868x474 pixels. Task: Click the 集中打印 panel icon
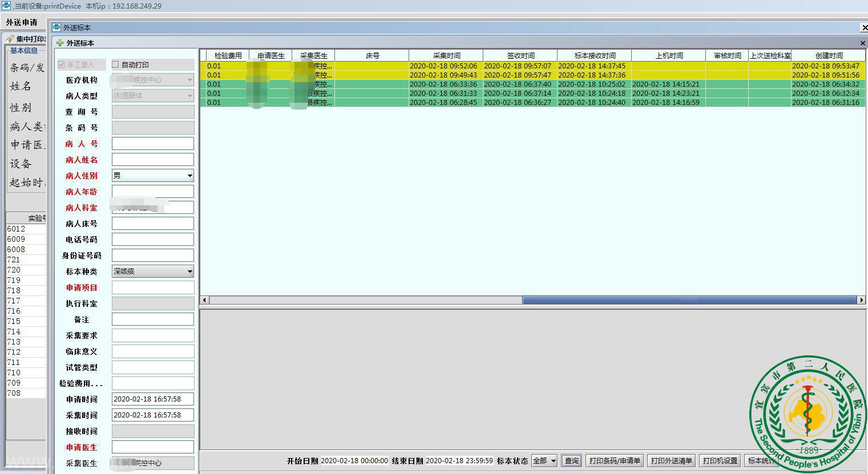[x=10, y=39]
